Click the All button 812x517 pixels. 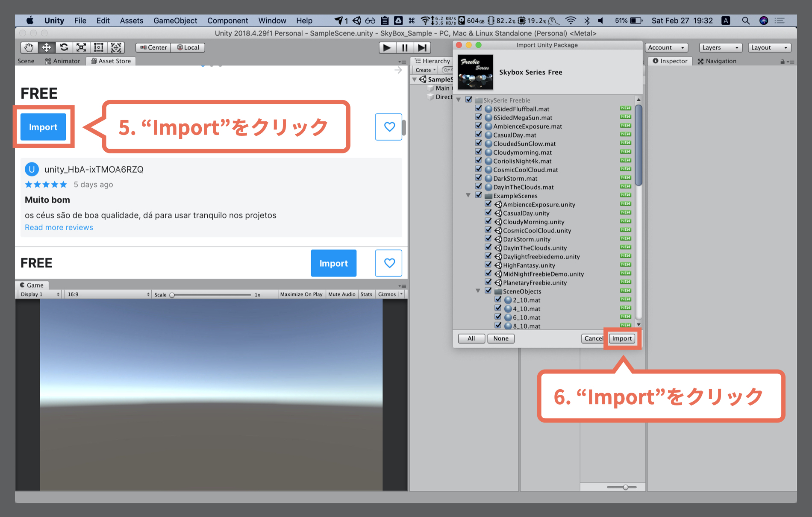coord(471,338)
